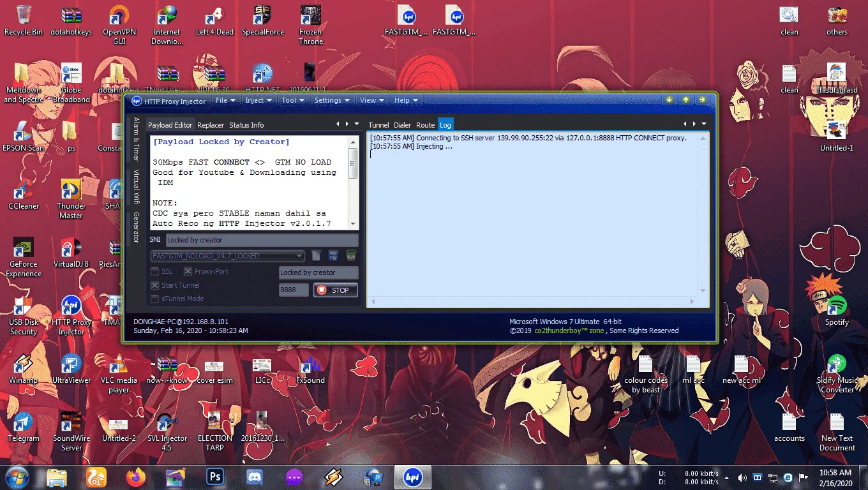Open Windows Explorer from the taskbar
Screen dimensions: 868x490
[x=56, y=477]
